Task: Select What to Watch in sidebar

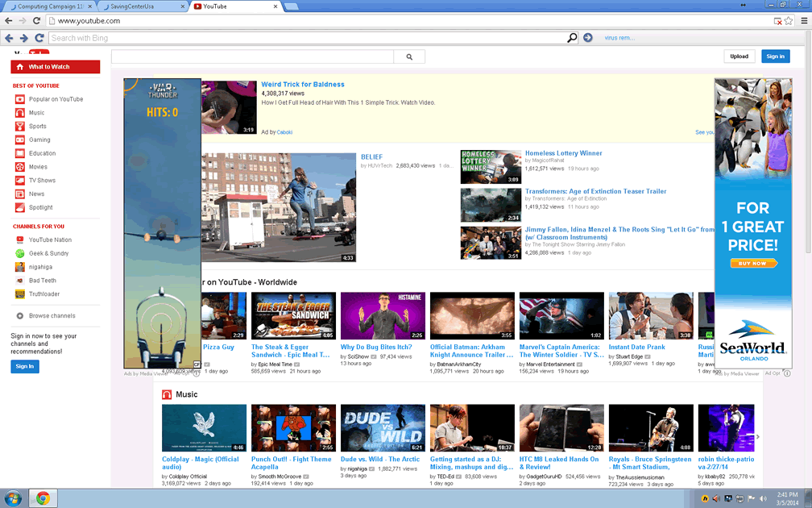Action: [x=55, y=67]
